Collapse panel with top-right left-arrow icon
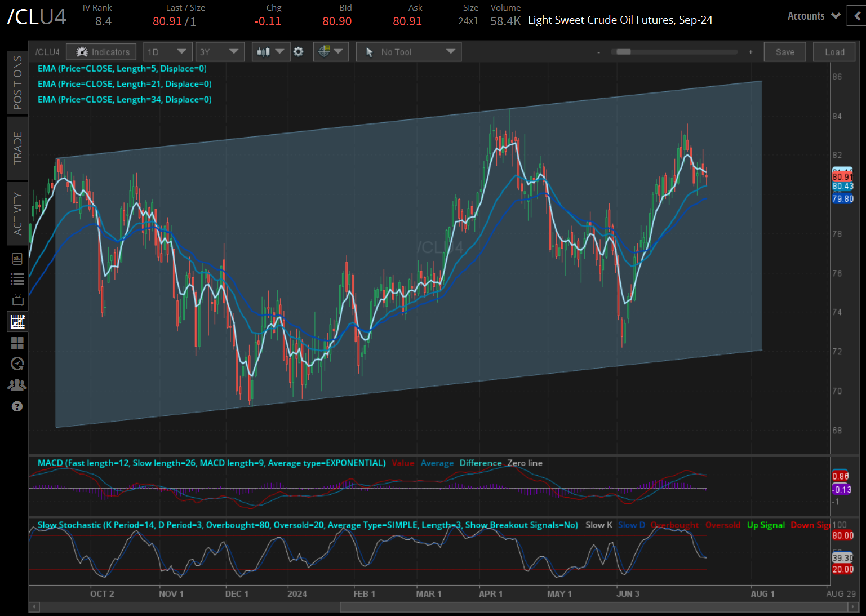Viewport: 866px width, 616px height. point(857,16)
